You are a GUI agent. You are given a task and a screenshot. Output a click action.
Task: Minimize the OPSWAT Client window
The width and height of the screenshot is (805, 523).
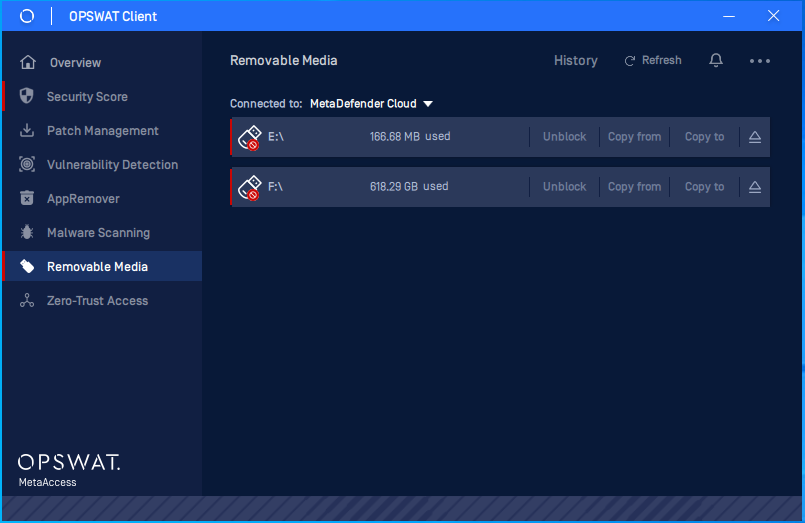click(x=729, y=16)
